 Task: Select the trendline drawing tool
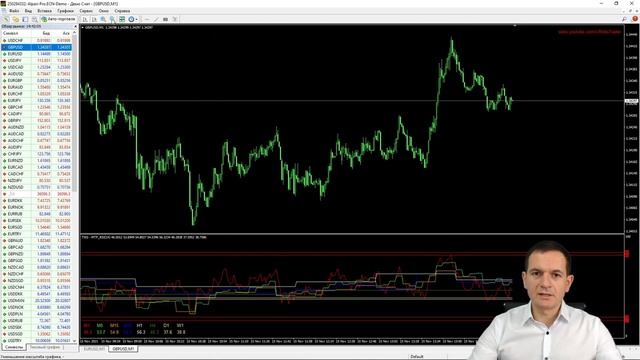click(156, 19)
